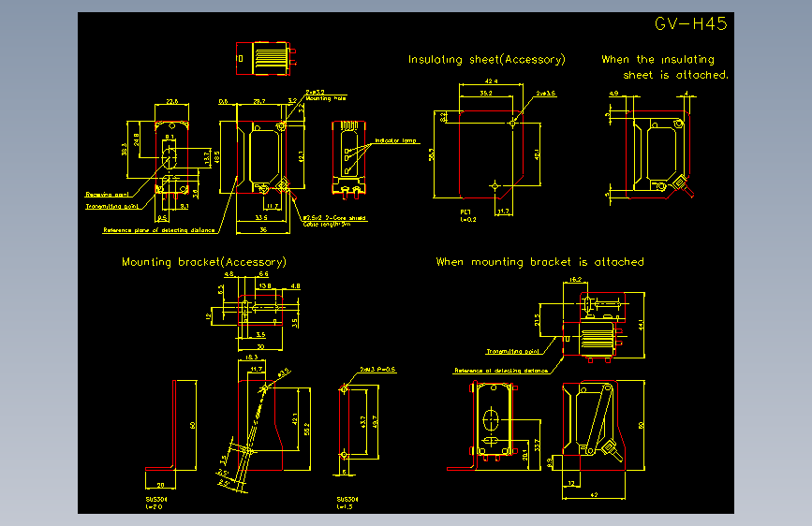Click the "sheet is attached." caption line
This screenshot has height=526, width=812.
(x=675, y=75)
